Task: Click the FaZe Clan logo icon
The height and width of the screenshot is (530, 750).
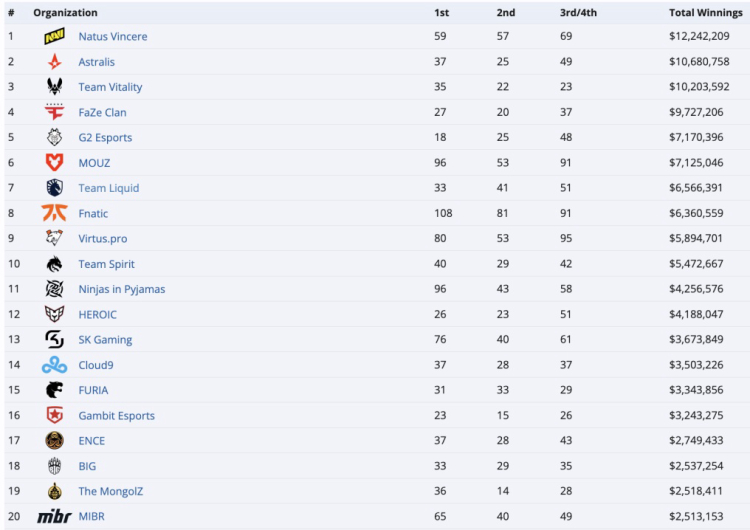Action: pos(54,113)
